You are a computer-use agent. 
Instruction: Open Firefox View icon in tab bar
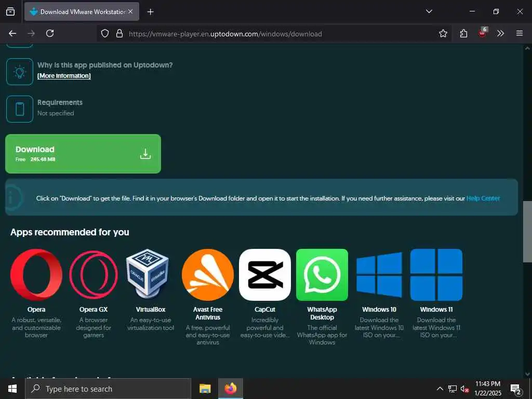10,11
